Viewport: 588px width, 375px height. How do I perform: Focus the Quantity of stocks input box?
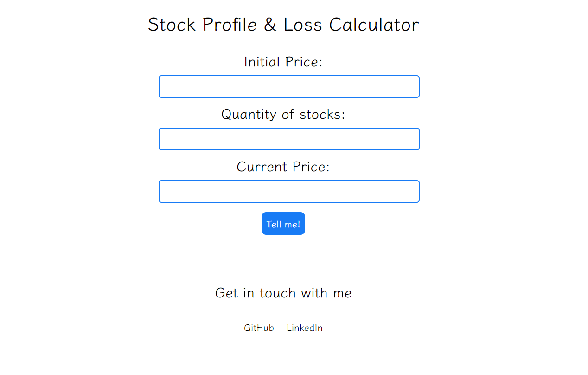(x=289, y=139)
